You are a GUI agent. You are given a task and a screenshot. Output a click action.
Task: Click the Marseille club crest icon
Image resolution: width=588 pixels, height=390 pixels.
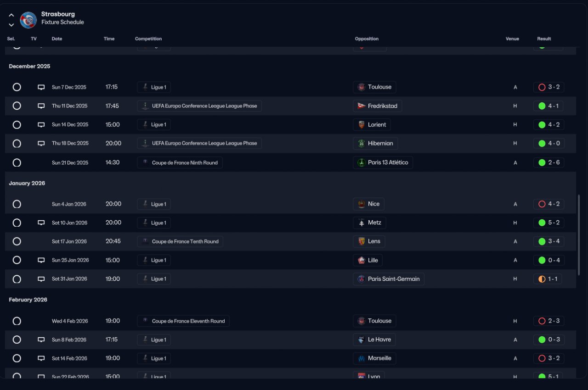tap(362, 358)
